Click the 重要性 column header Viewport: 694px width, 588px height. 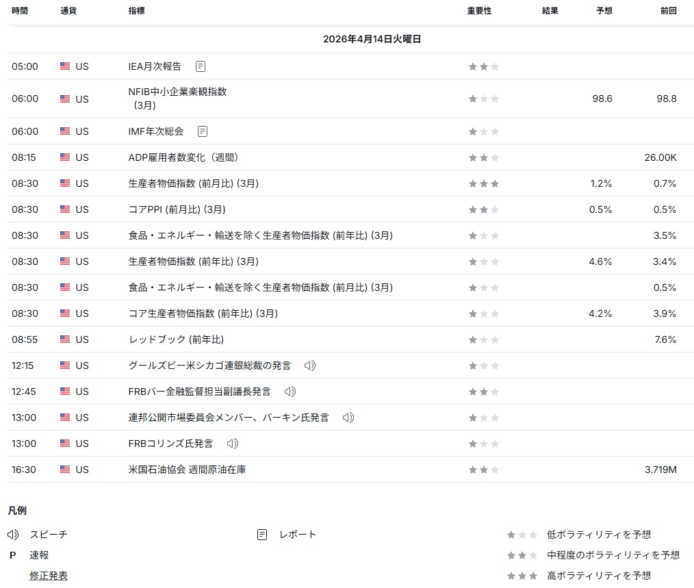coord(479,11)
